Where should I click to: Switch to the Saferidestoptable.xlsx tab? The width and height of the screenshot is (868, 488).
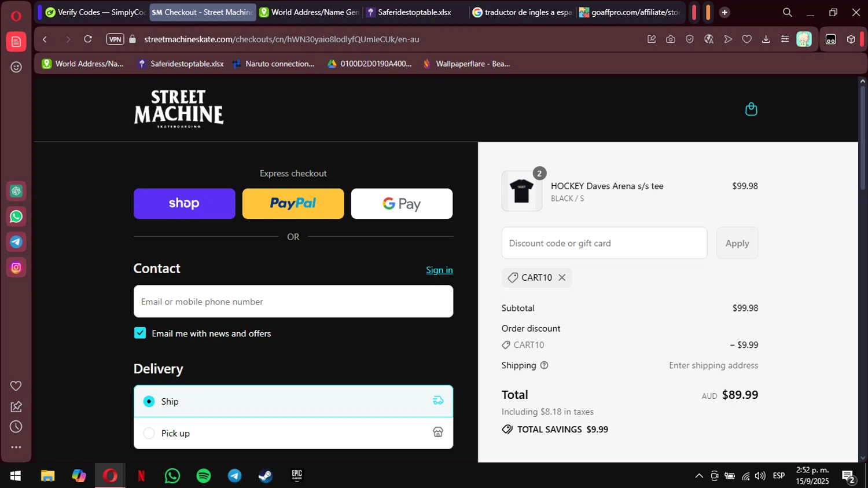click(415, 12)
